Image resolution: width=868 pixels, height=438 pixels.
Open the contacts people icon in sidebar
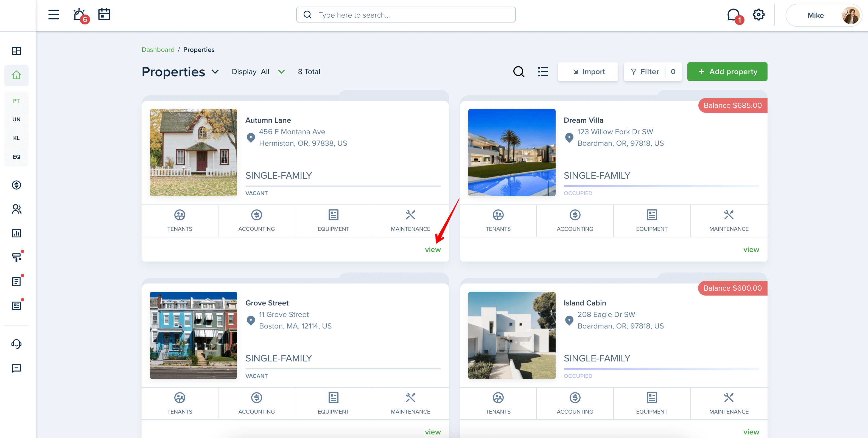click(16, 209)
